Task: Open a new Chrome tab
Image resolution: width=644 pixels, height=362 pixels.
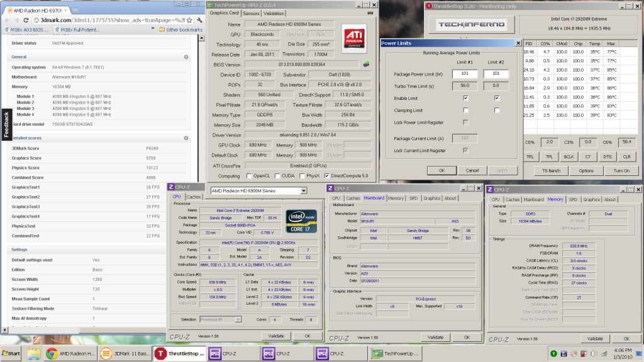Action: 75,10
